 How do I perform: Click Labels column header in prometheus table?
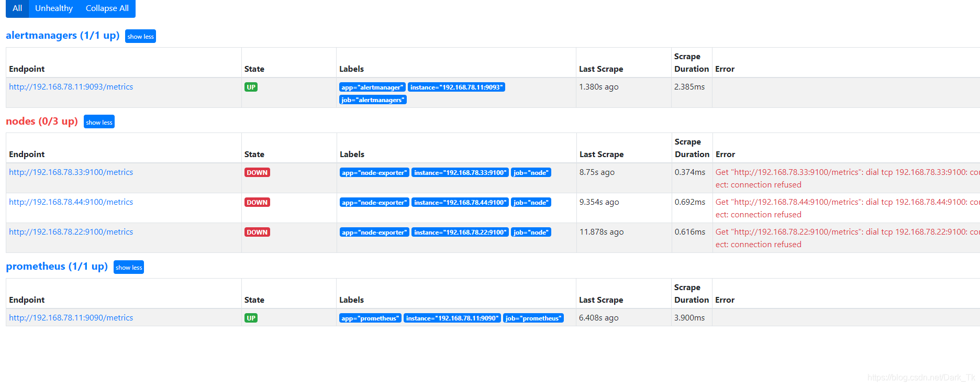pos(351,300)
